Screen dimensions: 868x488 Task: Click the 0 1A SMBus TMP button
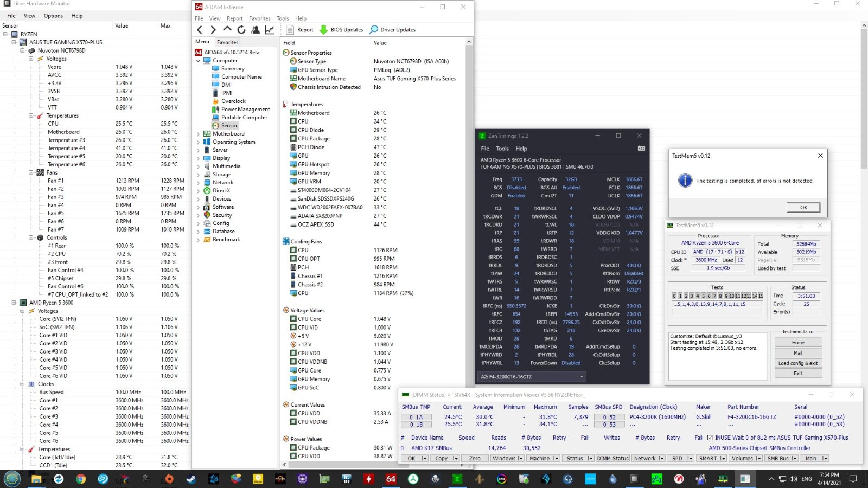(416, 418)
